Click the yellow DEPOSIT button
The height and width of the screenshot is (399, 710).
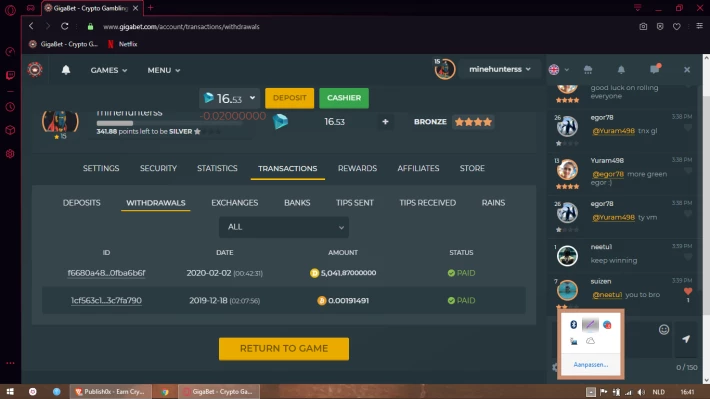(289, 98)
